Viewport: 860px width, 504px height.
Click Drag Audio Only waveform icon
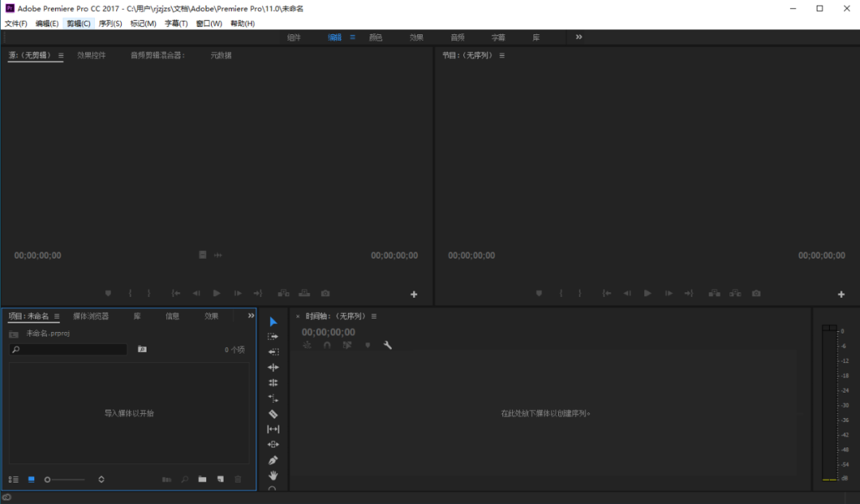click(x=217, y=255)
